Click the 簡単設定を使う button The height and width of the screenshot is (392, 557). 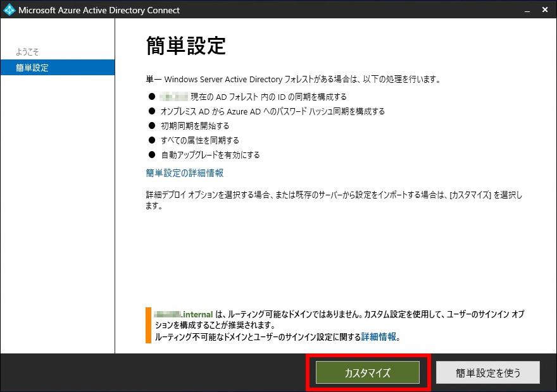(488, 372)
